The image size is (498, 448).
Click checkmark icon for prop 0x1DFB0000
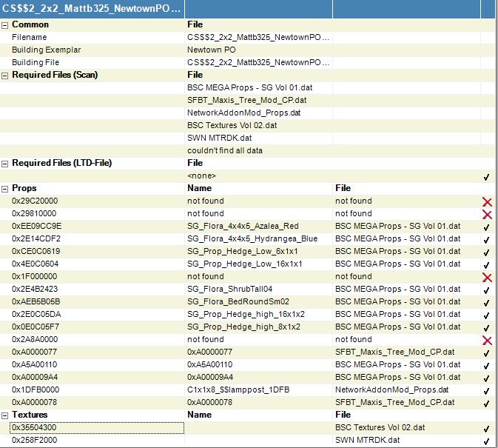click(x=486, y=391)
